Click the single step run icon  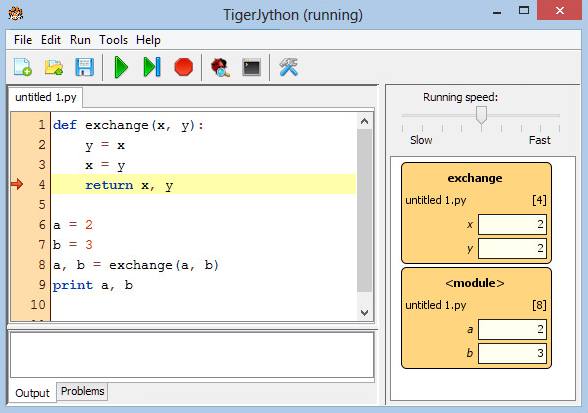click(152, 67)
